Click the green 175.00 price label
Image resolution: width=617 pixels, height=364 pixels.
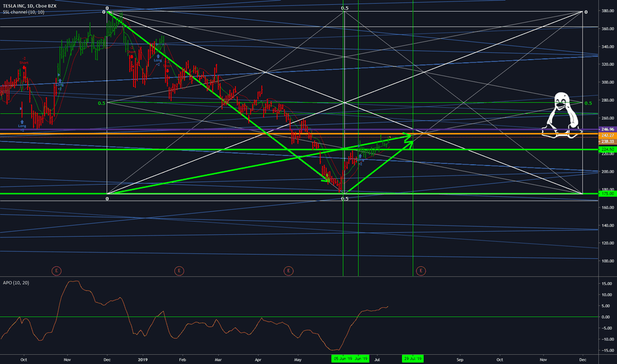(608, 194)
